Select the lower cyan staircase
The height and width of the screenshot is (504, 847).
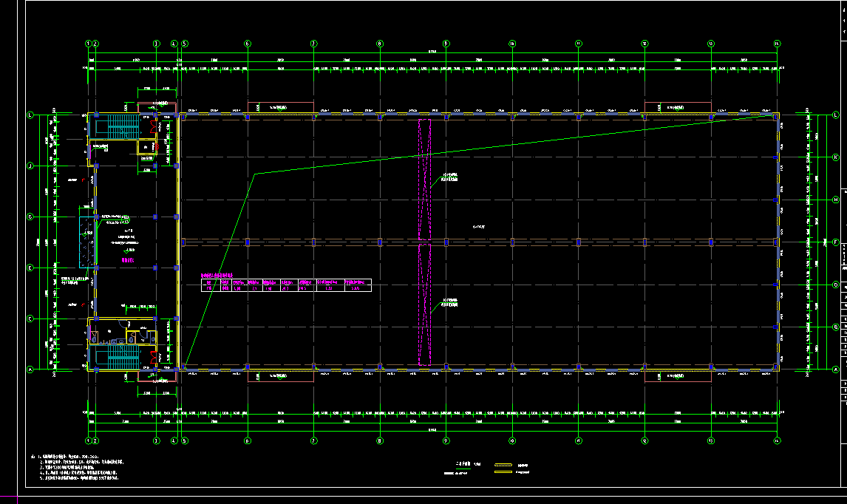pyautogui.click(x=118, y=358)
